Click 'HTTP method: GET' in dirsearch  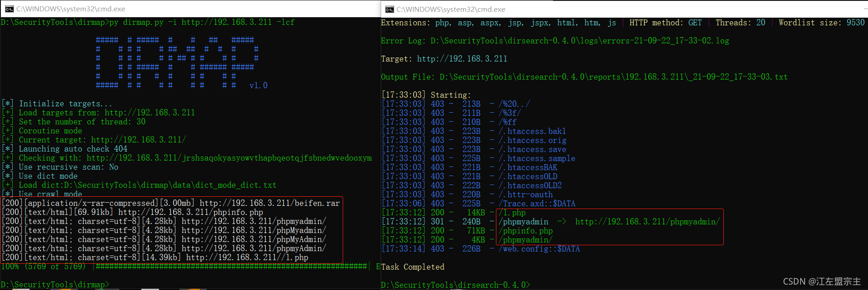[x=666, y=23]
